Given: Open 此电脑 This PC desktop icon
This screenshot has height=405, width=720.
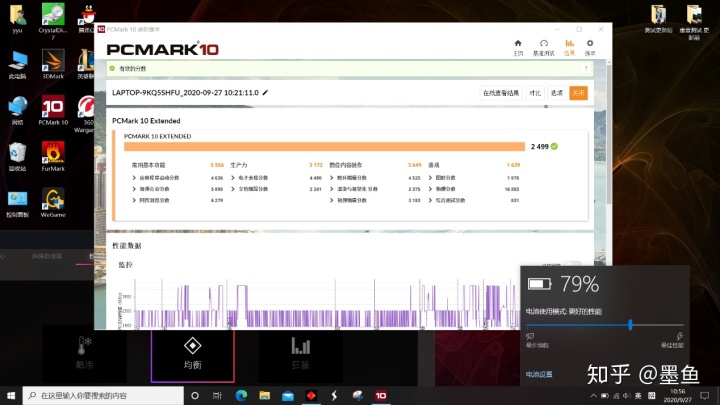Looking at the screenshot, I should coord(17,65).
